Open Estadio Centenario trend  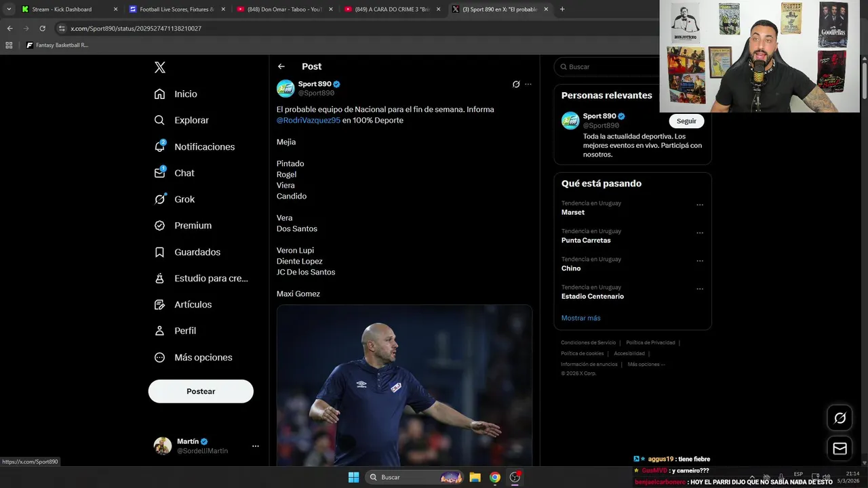(x=593, y=296)
